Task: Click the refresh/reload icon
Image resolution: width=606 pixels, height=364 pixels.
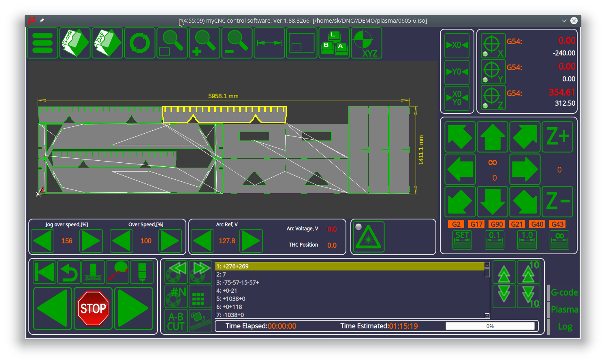Action: point(140,43)
